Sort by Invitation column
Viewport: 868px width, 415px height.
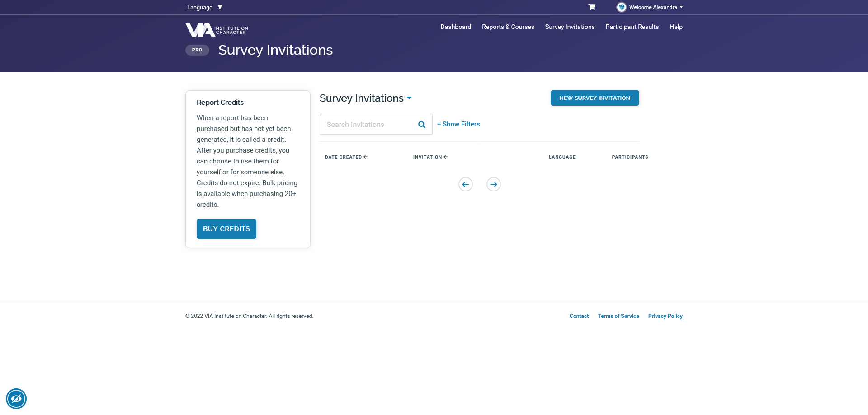(x=430, y=157)
